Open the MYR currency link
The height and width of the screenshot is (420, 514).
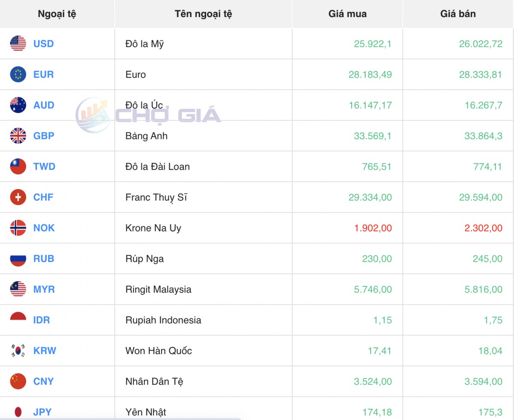44,289
